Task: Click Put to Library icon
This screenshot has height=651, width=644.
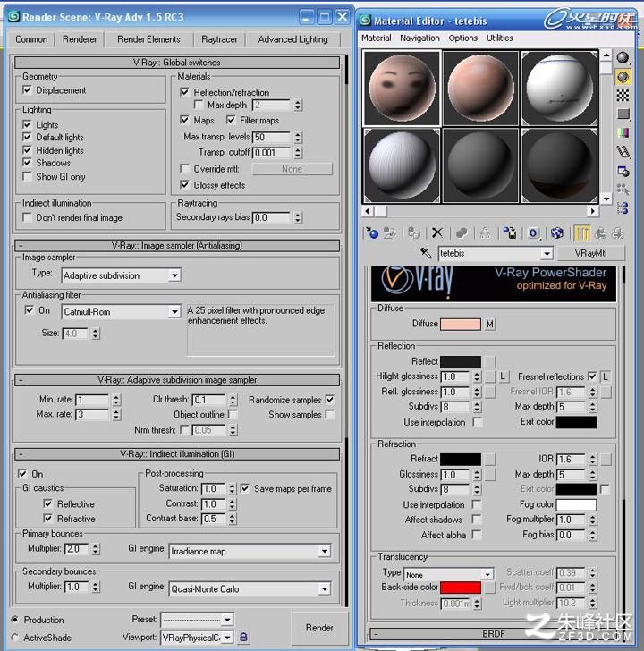Action: (x=510, y=232)
